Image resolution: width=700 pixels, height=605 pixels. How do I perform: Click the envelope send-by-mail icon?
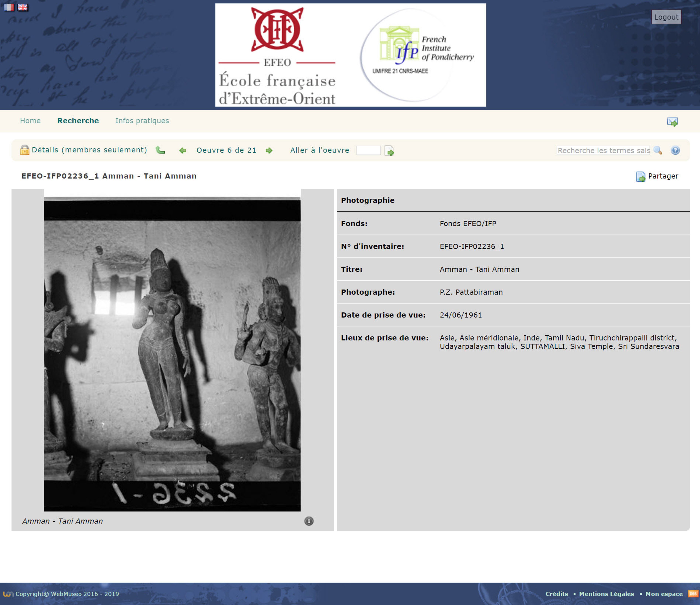click(x=672, y=122)
